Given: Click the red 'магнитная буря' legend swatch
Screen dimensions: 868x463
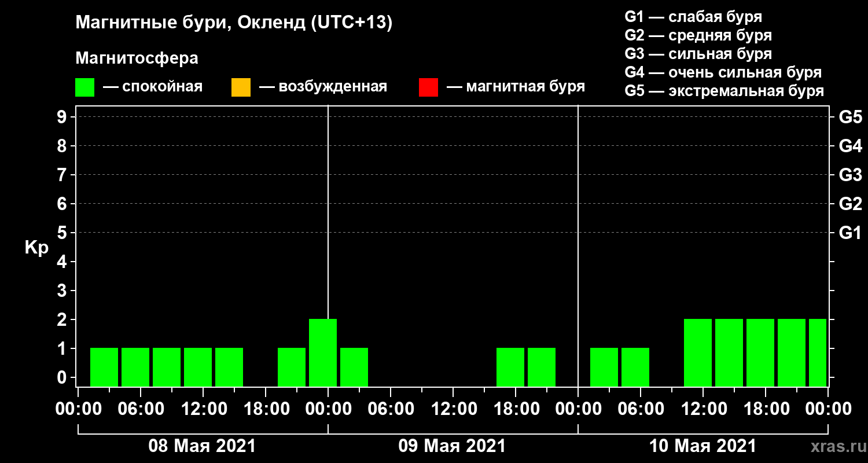Looking at the screenshot, I should click(x=428, y=87).
